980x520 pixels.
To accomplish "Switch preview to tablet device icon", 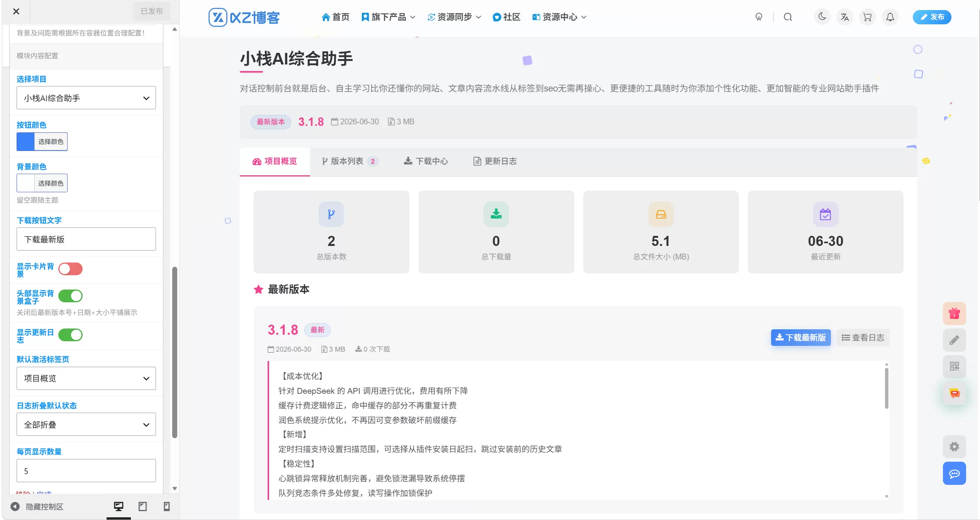I will coord(142,506).
